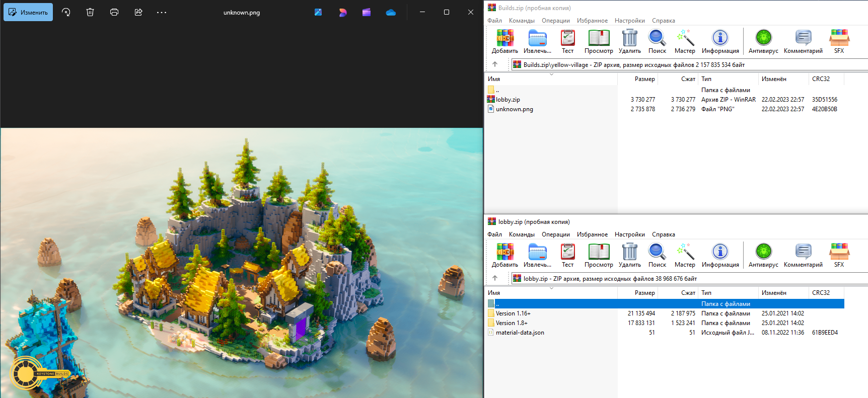Click the lobby.zip address path field

[x=689, y=278]
